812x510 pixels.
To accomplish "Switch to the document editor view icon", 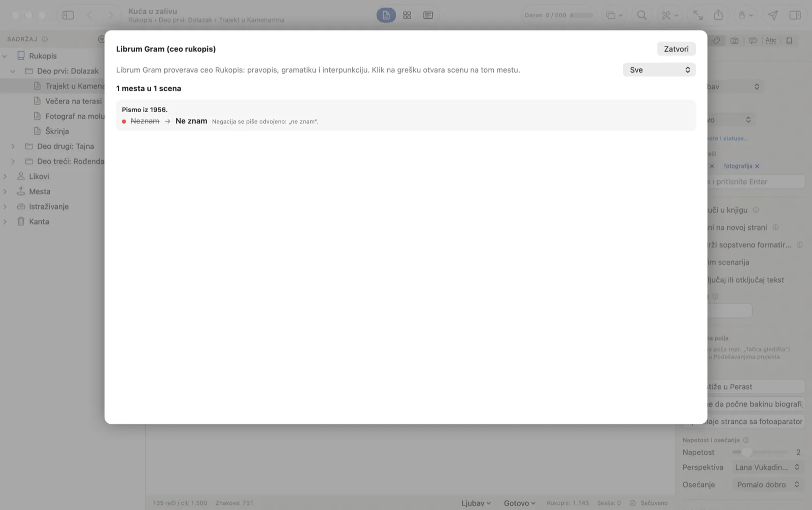I will 386,15.
